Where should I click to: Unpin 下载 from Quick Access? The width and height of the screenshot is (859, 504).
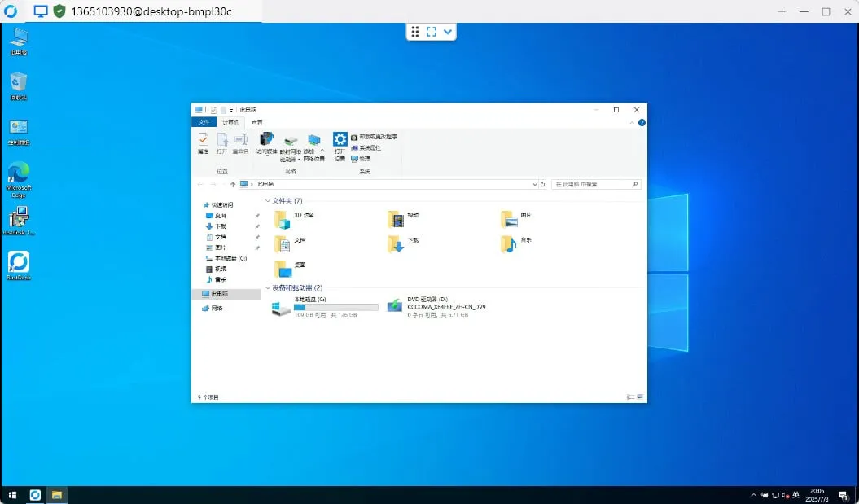[257, 226]
